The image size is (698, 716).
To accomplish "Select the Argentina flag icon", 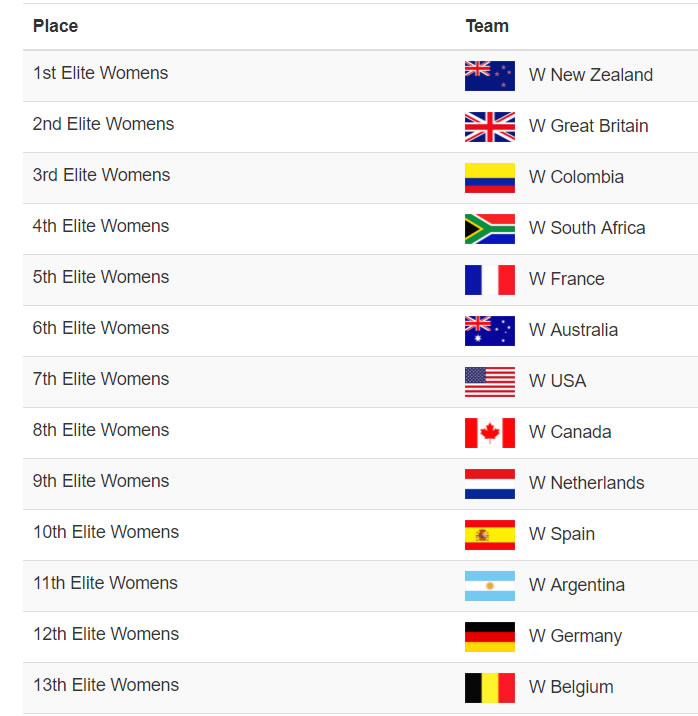I will pos(489,586).
